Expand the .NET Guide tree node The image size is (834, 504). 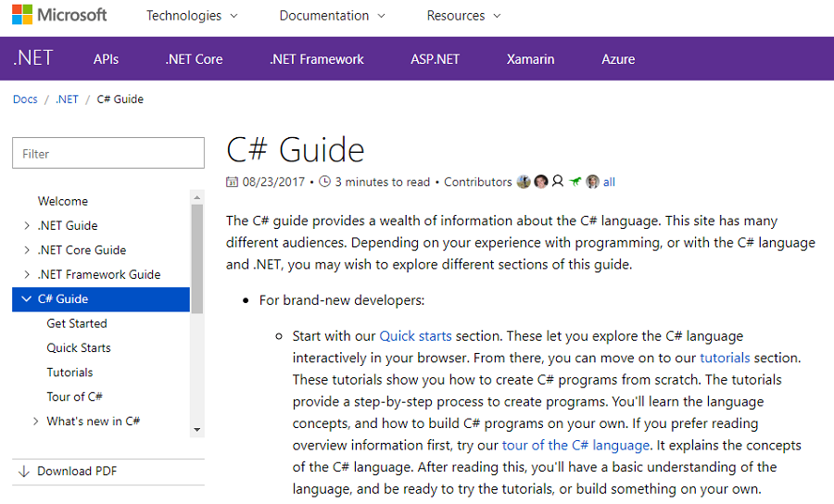pos(27,226)
